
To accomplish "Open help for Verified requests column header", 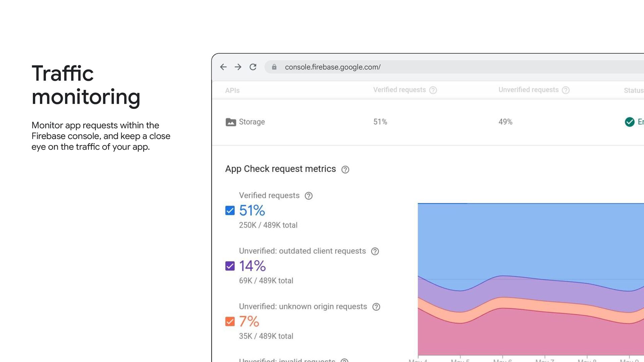I will [433, 90].
